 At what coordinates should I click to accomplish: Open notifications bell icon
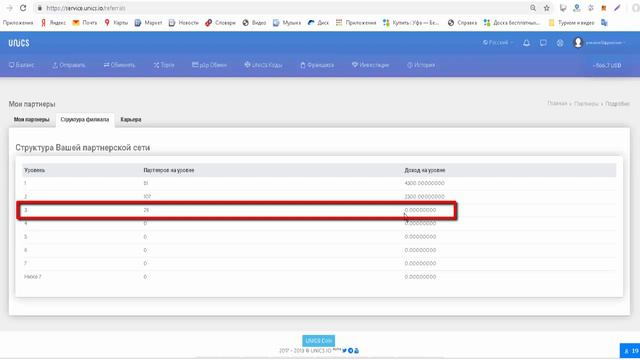pos(527,43)
